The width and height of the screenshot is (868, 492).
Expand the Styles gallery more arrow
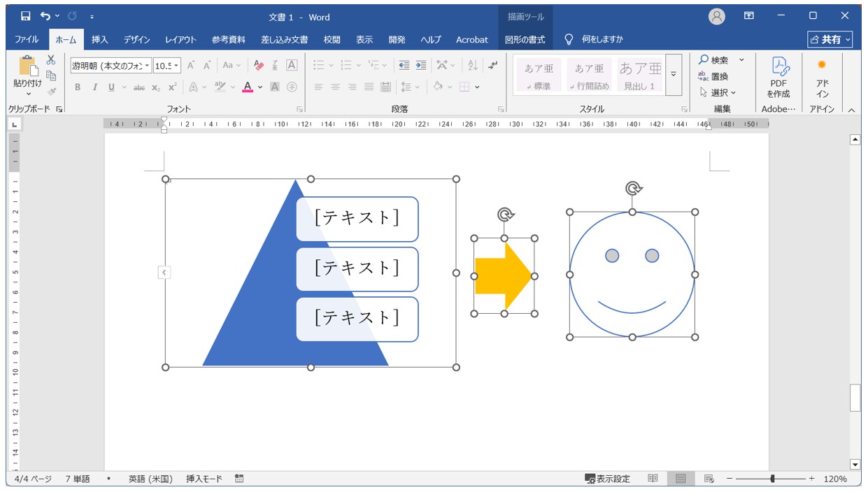(674, 75)
